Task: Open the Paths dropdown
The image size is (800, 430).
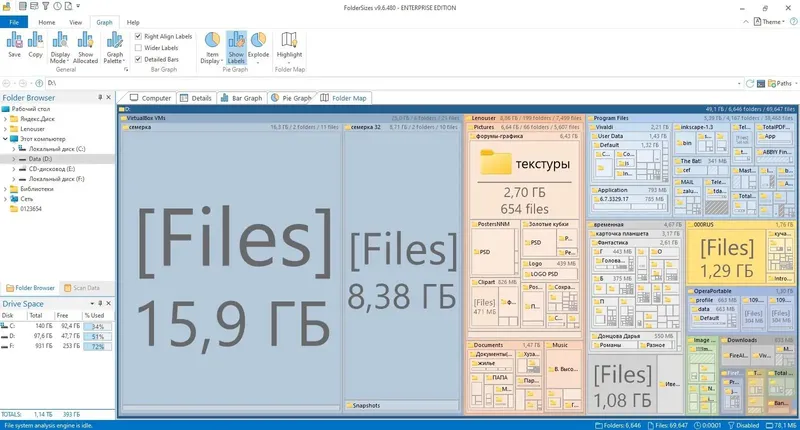Action: click(x=783, y=83)
